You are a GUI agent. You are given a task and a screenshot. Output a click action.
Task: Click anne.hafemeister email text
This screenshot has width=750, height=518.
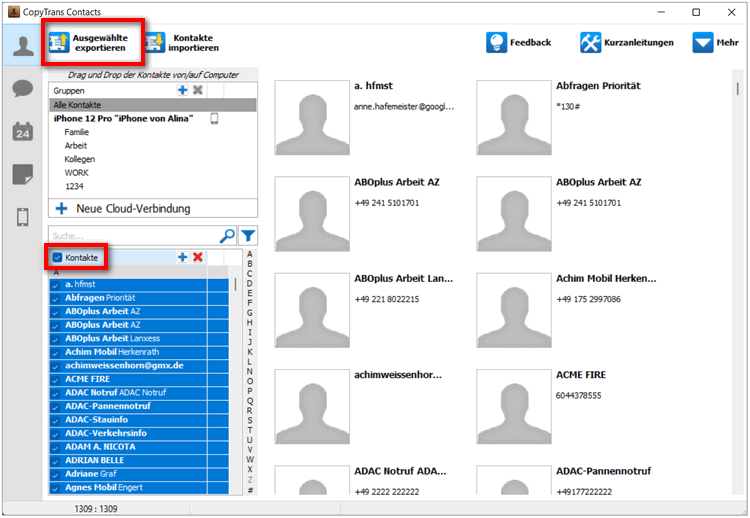[x=404, y=107]
